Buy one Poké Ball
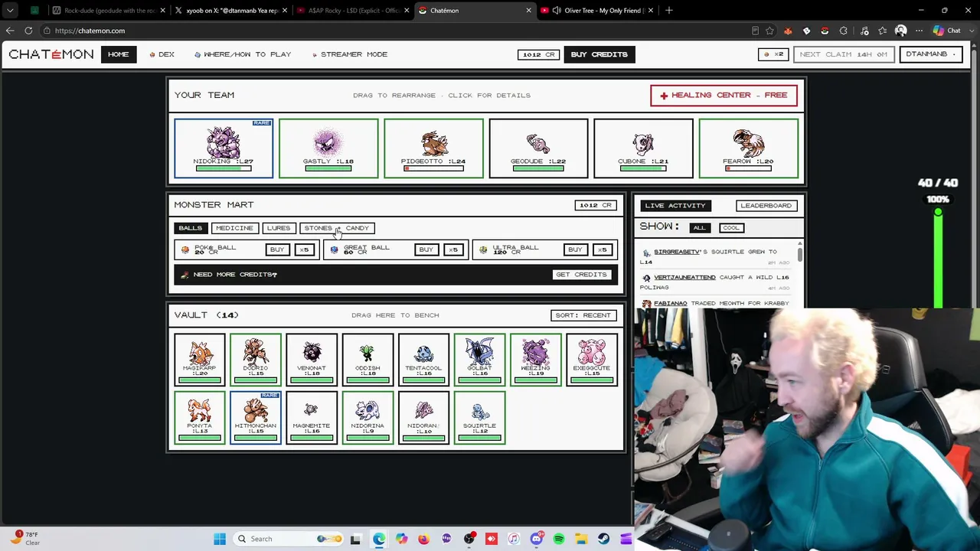Viewport: 980px width, 551px height. click(x=277, y=249)
